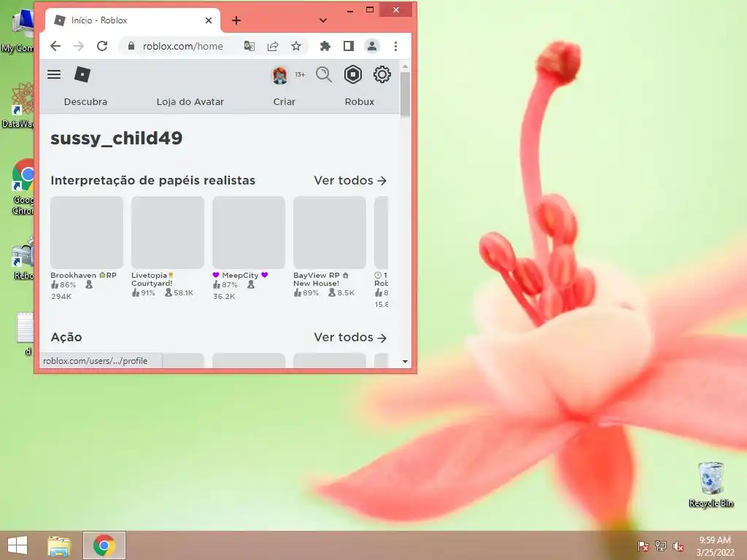The image size is (747, 560).
Task: Click the Roblox logo icon
Action: point(82,74)
